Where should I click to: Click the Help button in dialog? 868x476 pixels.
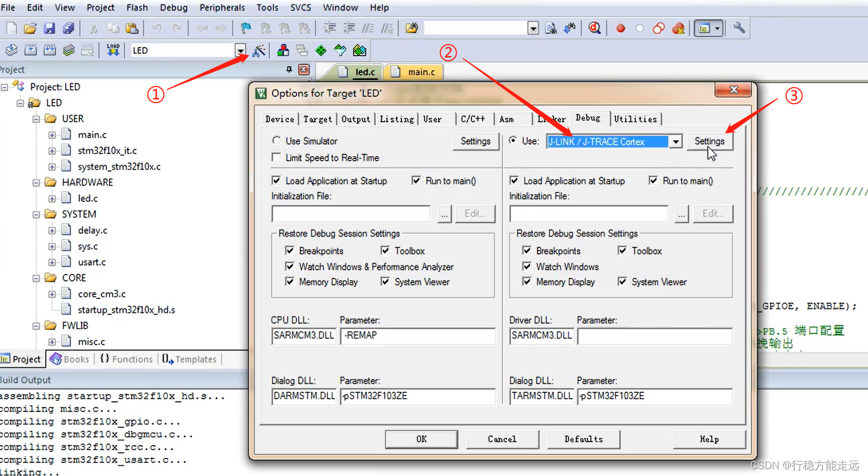(709, 439)
